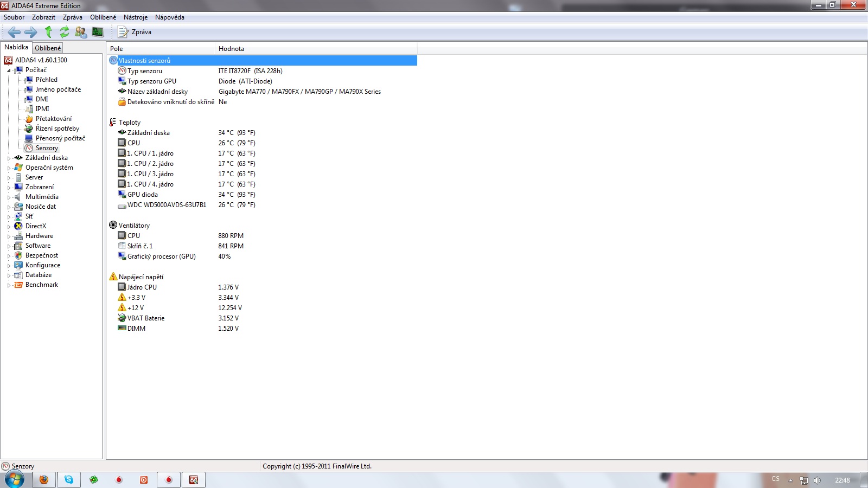Viewport: 868px width, 488px height.
Task: Click the Přetaktování flame icon
Action: pos(29,119)
